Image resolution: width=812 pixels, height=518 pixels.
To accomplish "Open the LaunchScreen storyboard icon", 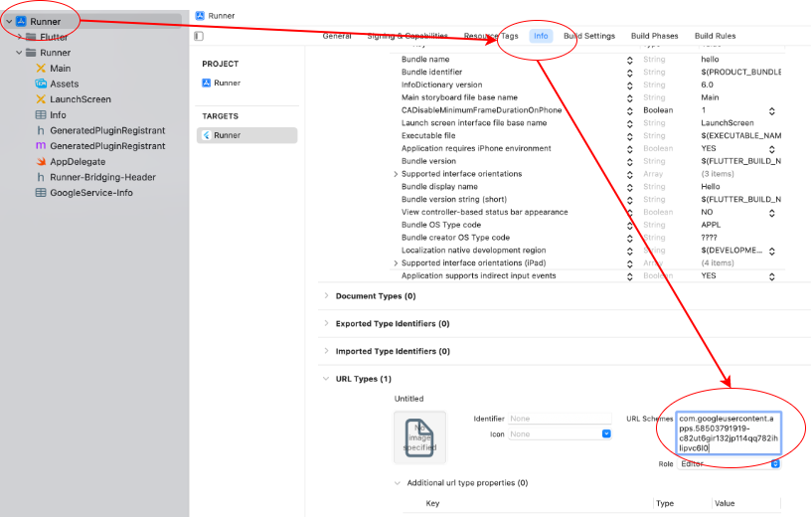I will 41,99.
